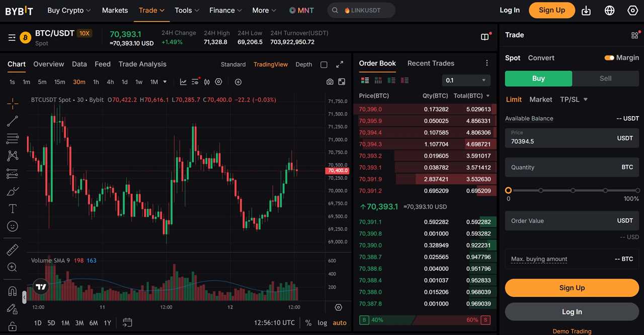Screen dimensions: 644x335
Task: Open the emoji annotation tool
Action: [x=12, y=226]
